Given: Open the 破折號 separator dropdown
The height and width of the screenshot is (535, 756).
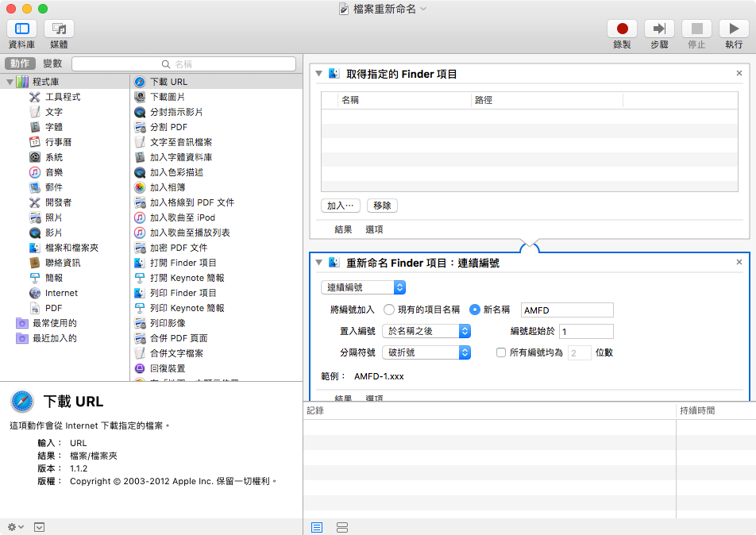Looking at the screenshot, I should (426, 352).
